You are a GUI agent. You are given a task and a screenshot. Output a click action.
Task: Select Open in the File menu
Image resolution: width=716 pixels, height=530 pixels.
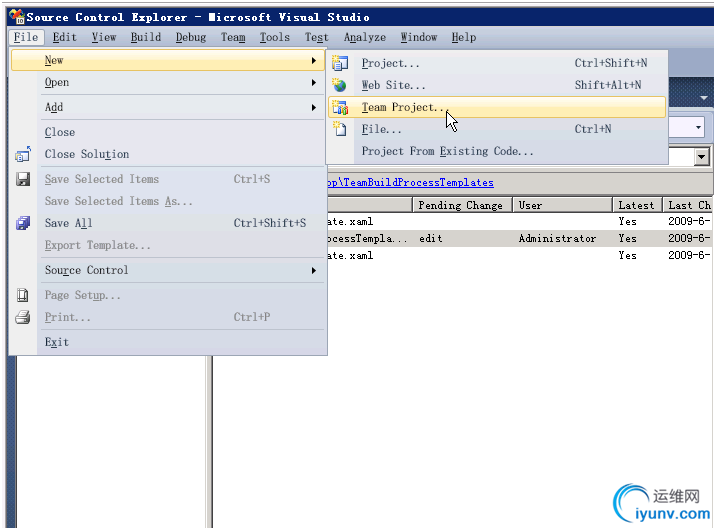click(168, 83)
